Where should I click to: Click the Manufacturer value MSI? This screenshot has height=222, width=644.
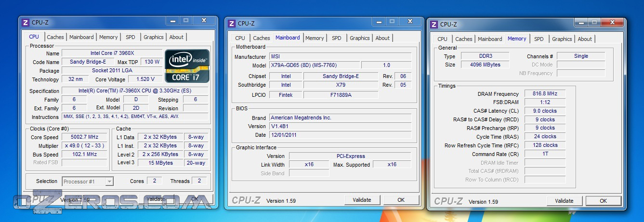(340, 56)
